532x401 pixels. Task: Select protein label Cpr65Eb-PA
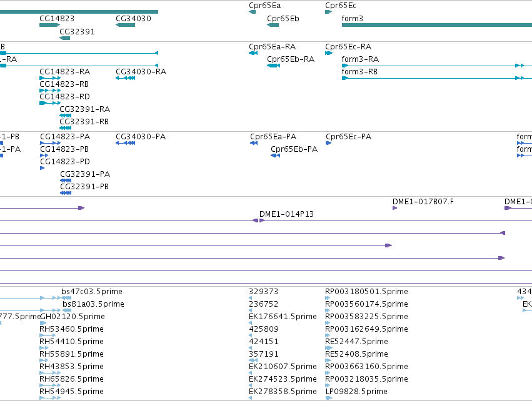tap(294, 149)
